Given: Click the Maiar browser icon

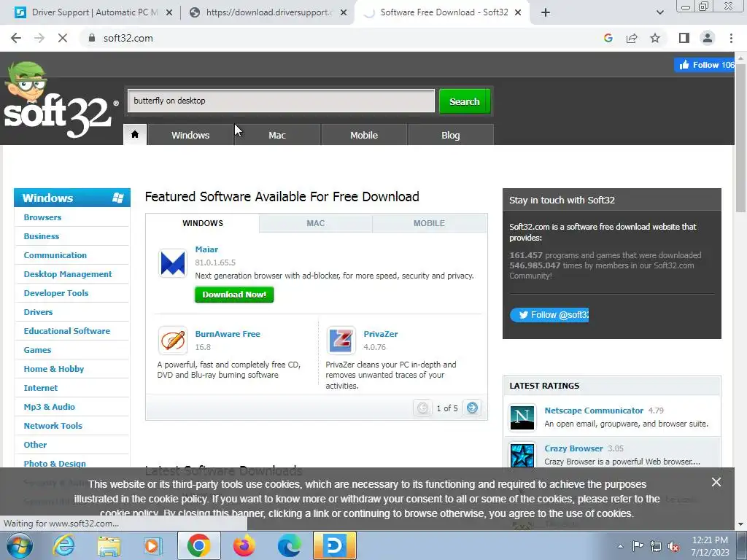Looking at the screenshot, I should pos(172,262).
